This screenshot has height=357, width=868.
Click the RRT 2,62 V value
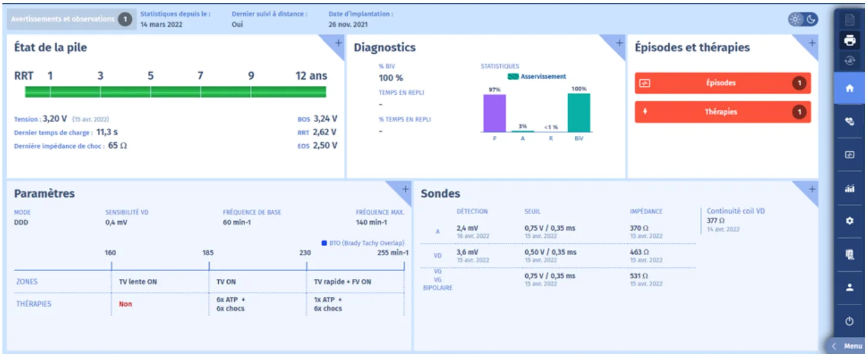coord(325,132)
